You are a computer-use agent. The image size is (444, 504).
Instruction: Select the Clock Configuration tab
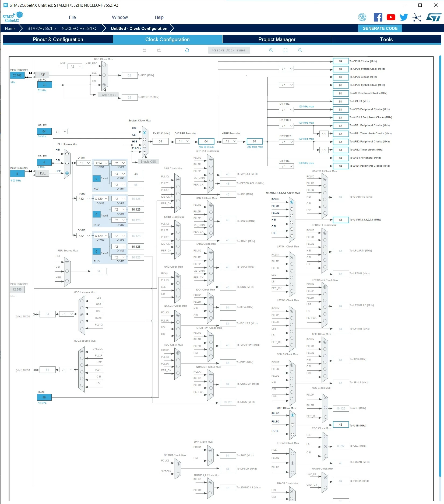pyautogui.click(x=167, y=39)
